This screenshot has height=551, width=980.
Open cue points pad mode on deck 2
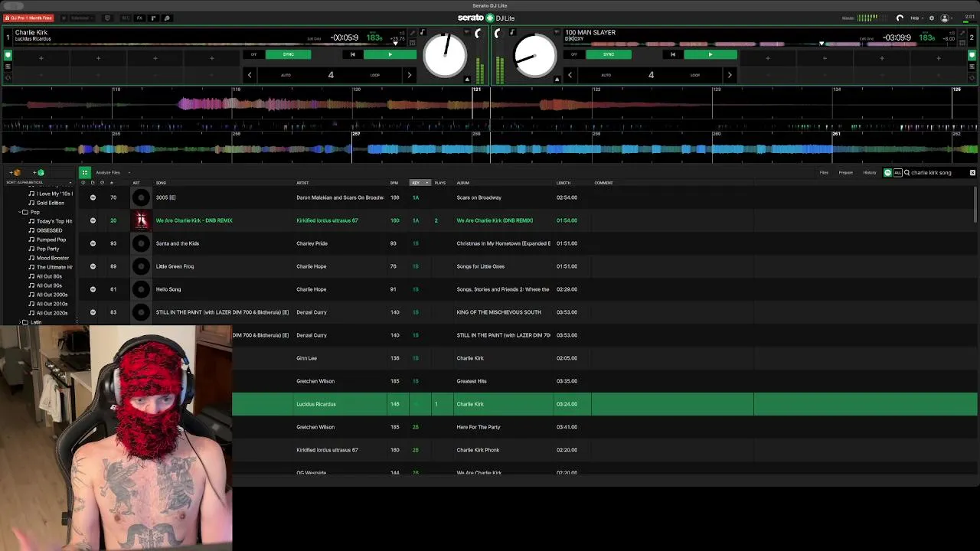(x=972, y=55)
